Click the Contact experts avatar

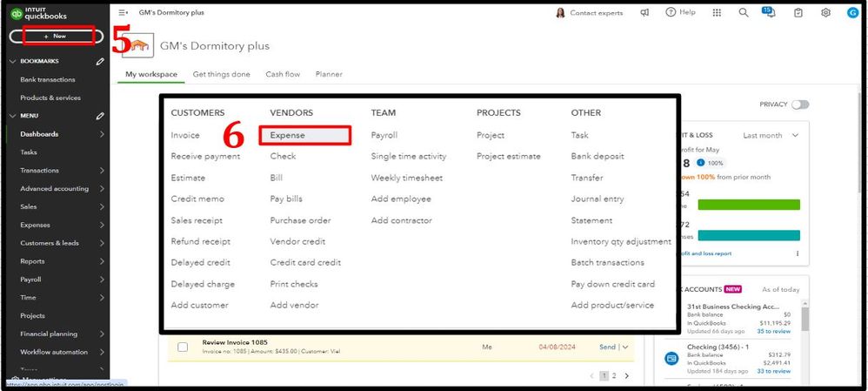[x=560, y=12]
